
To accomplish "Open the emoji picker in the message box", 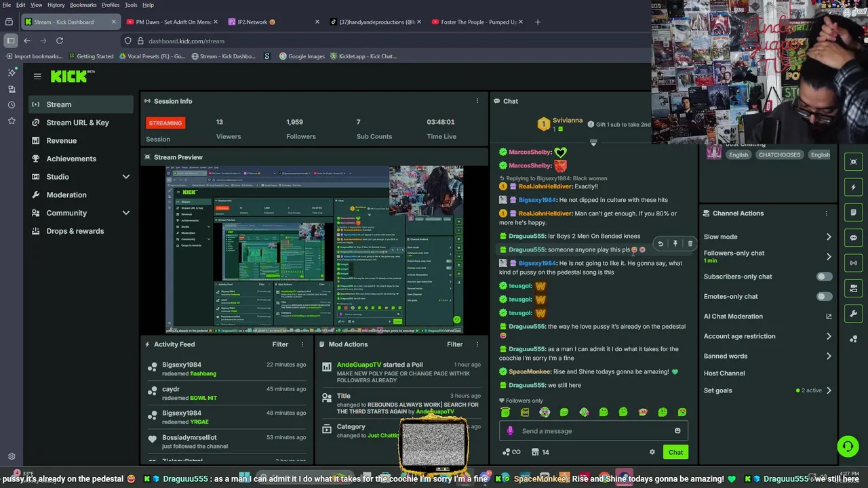I will (x=677, y=431).
